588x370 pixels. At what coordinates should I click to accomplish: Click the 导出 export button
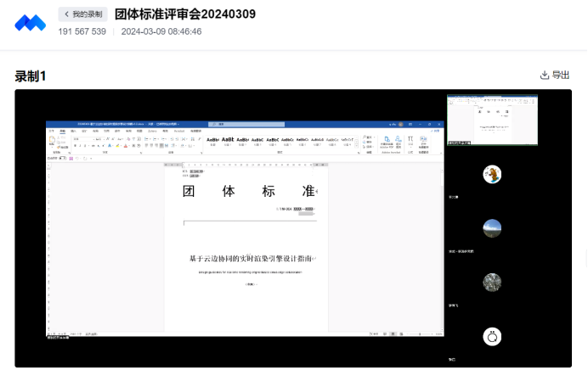click(x=555, y=76)
